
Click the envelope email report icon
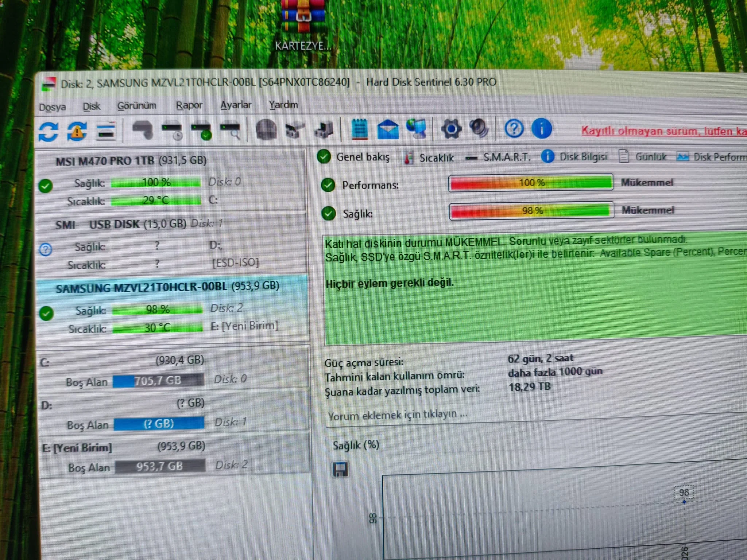387,129
